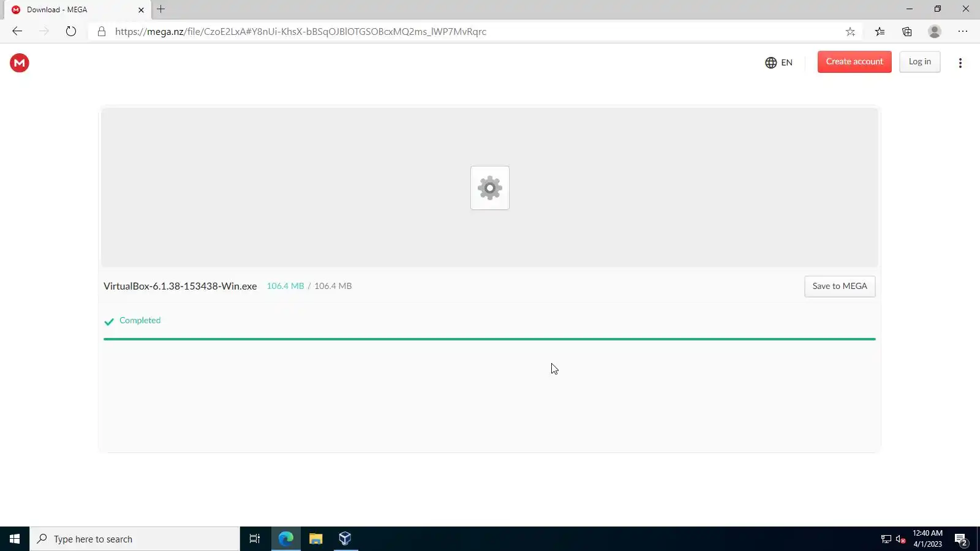The width and height of the screenshot is (980, 551).
Task: Click the green Completed checkmark icon
Action: pos(109,321)
